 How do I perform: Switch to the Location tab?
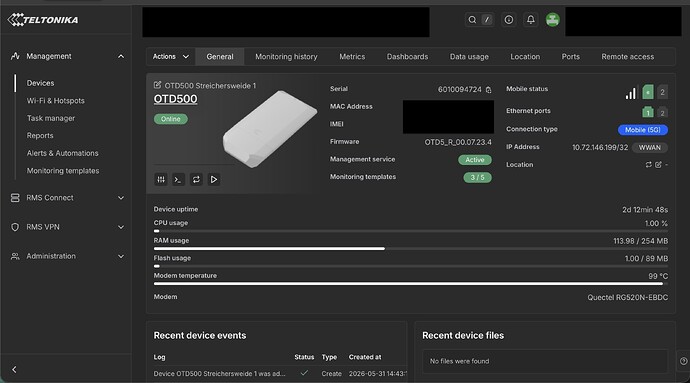(525, 56)
